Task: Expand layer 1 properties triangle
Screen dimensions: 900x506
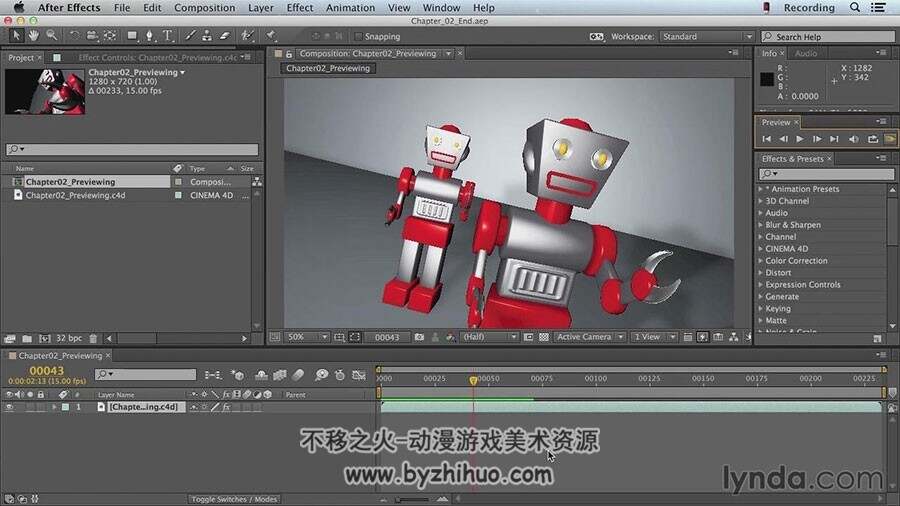Action: (55, 407)
